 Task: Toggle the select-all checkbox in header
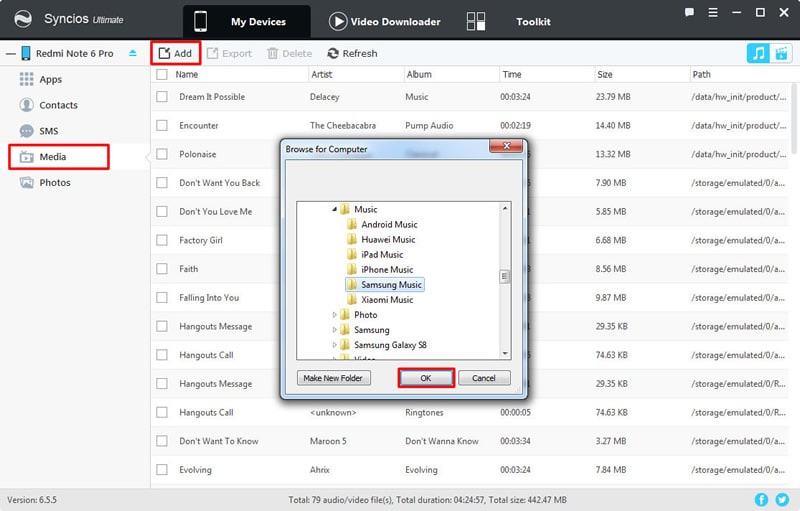[162, 74]
